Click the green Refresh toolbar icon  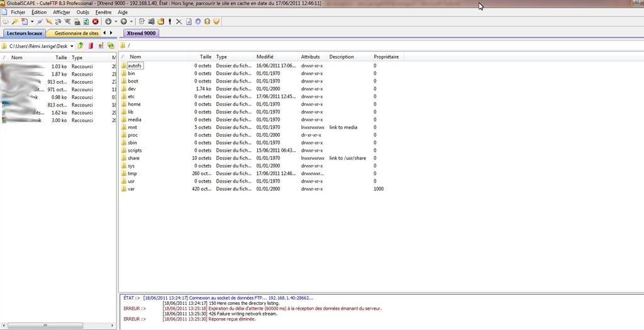pyautogui.click(x=86, y=21)
